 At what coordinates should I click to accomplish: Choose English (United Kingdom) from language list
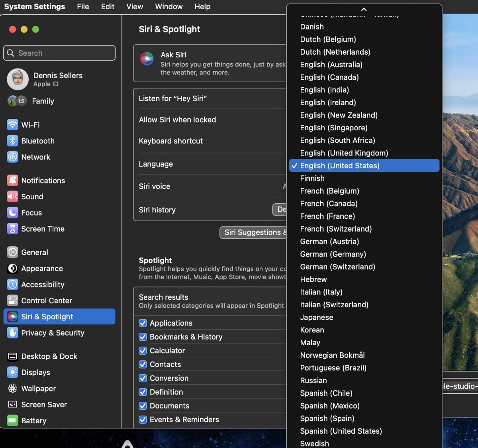point(344,153)
